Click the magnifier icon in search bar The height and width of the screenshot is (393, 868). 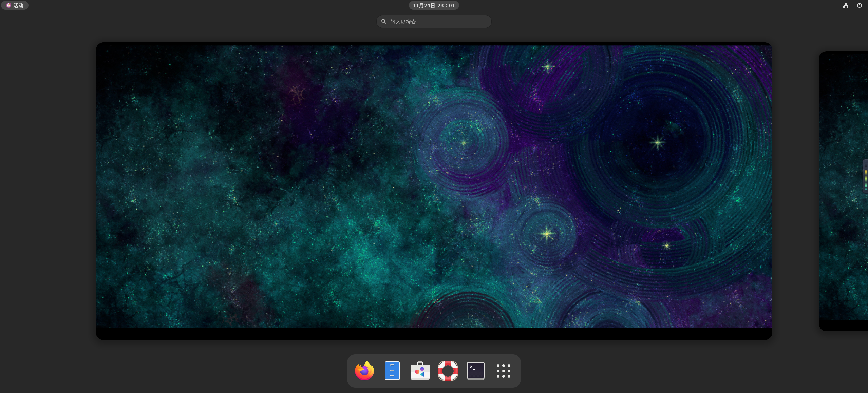pyautogui.click(x=384, y=21)
